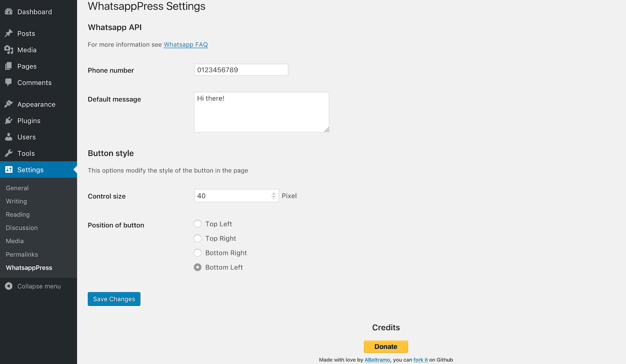626x364 pixels.
Task: Click the Control size stepper arrows
Action: pos(274,195)
